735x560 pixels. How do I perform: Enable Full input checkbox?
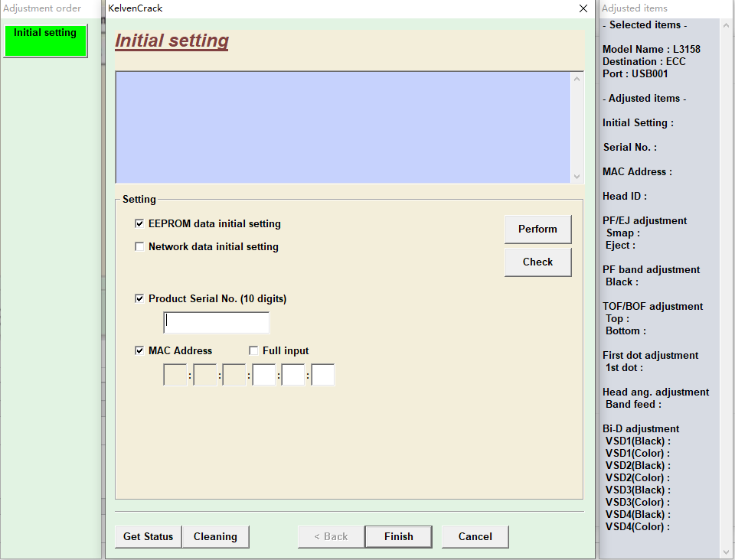click(x=253, y=351)
